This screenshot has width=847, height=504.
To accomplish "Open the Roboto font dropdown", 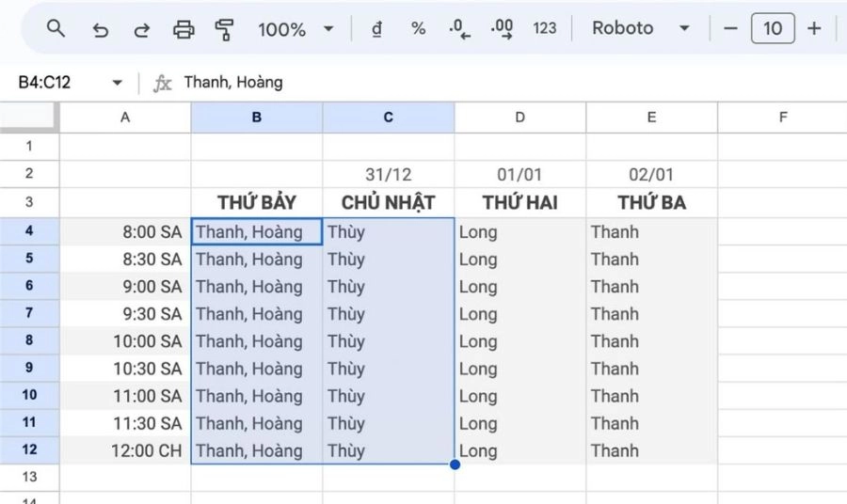I will (x=640, y=28).
